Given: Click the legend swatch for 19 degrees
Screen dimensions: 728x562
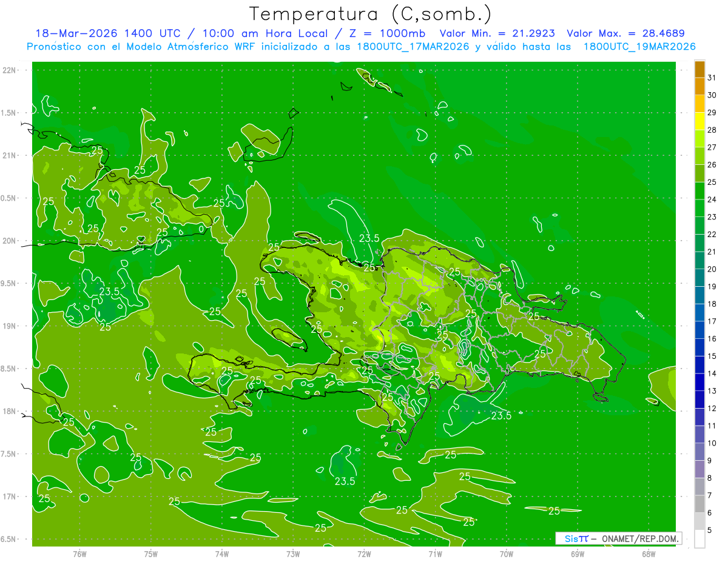Looking at the screenshot, I should pos(699,278).
